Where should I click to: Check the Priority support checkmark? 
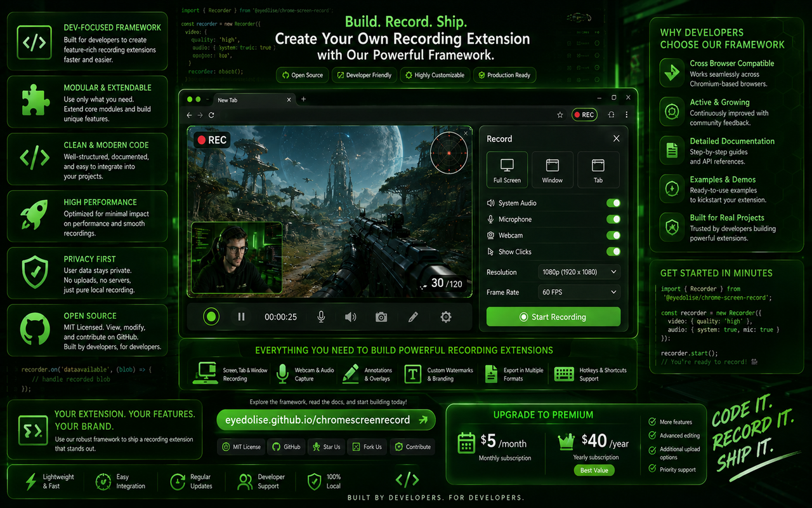click(652, 469)
